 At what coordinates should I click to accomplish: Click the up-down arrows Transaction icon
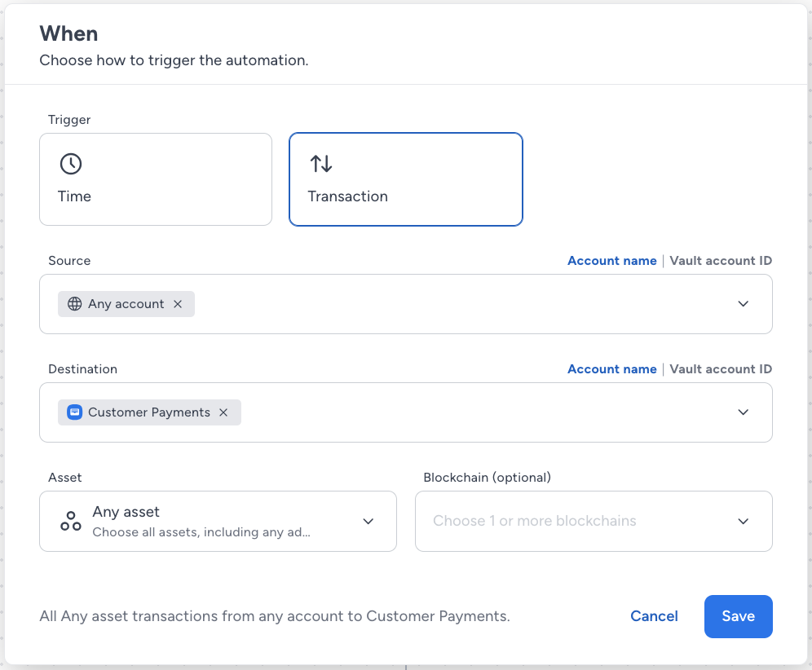click(x=321, y=164)
